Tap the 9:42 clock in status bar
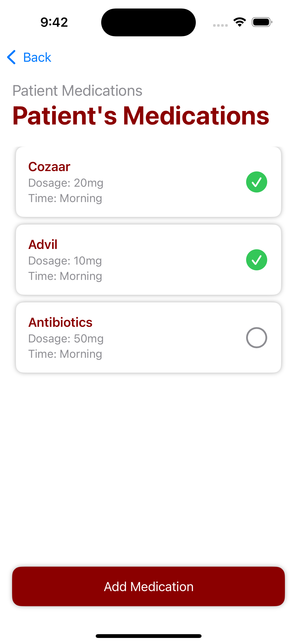Image resolution: width=297 pixels, height=644 pixels. (54, 22)
